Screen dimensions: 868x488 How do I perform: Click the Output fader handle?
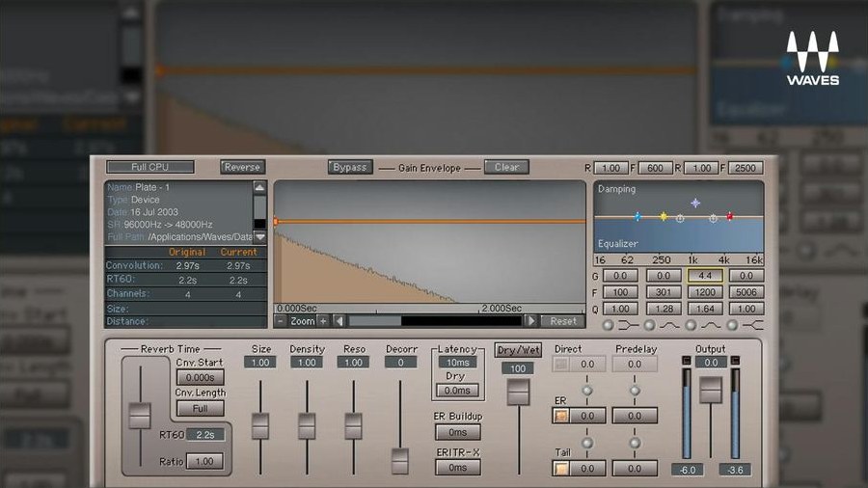[x=711, y=390]
